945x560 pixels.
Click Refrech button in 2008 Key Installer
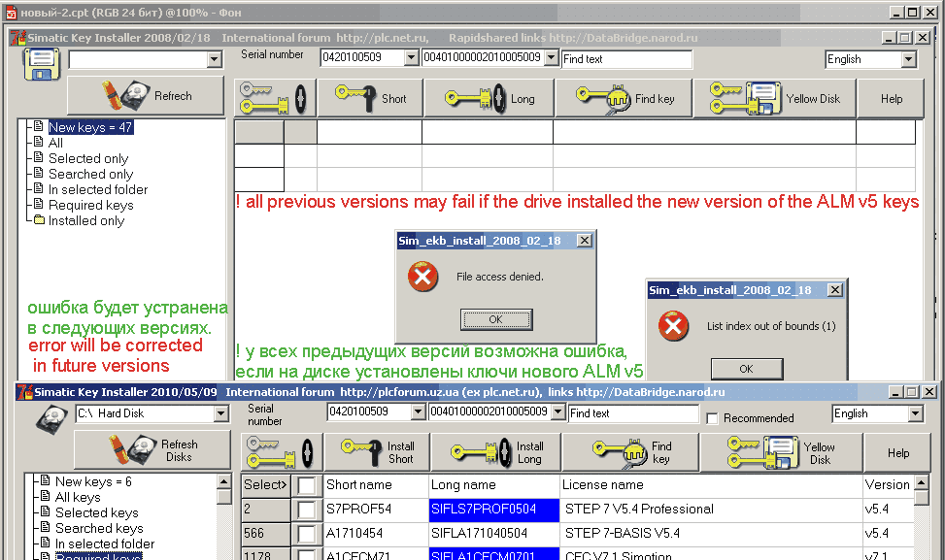[146, 96]
